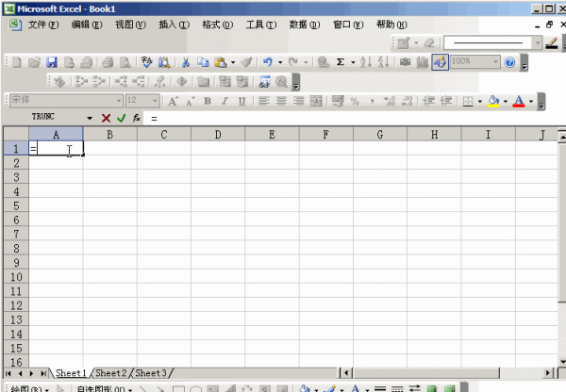Toggle Italic formatting

coord(225,101)
